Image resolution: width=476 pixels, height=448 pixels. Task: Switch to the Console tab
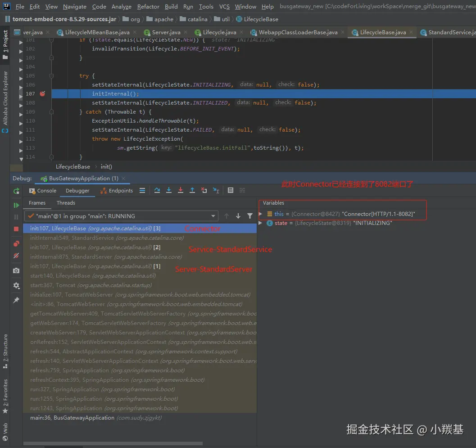tap(43, 191)
